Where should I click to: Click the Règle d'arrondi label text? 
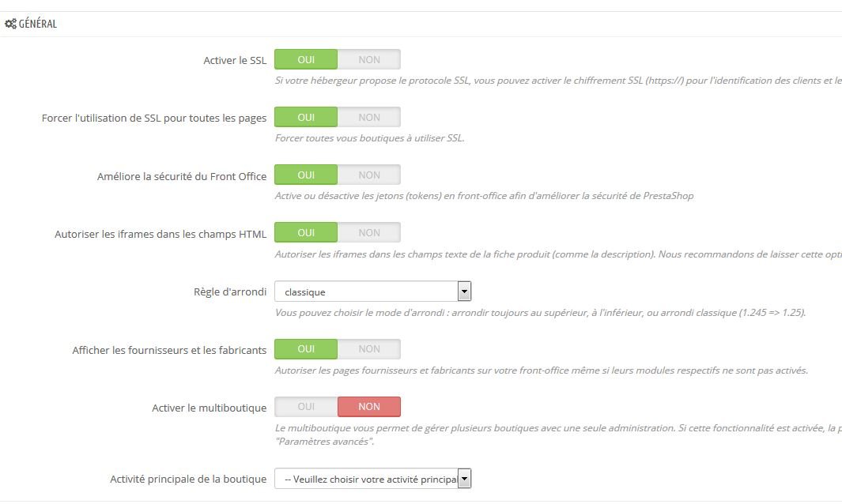[x=230, y=292]
